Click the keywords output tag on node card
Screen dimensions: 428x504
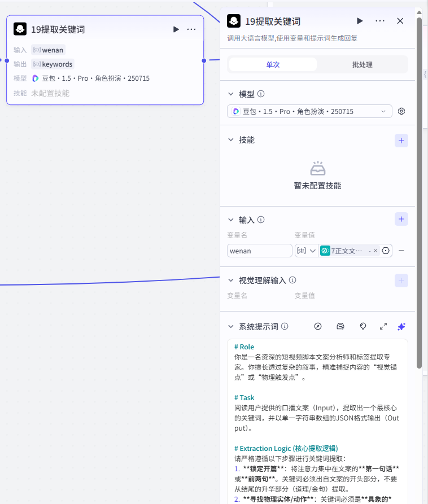point(53,64)
